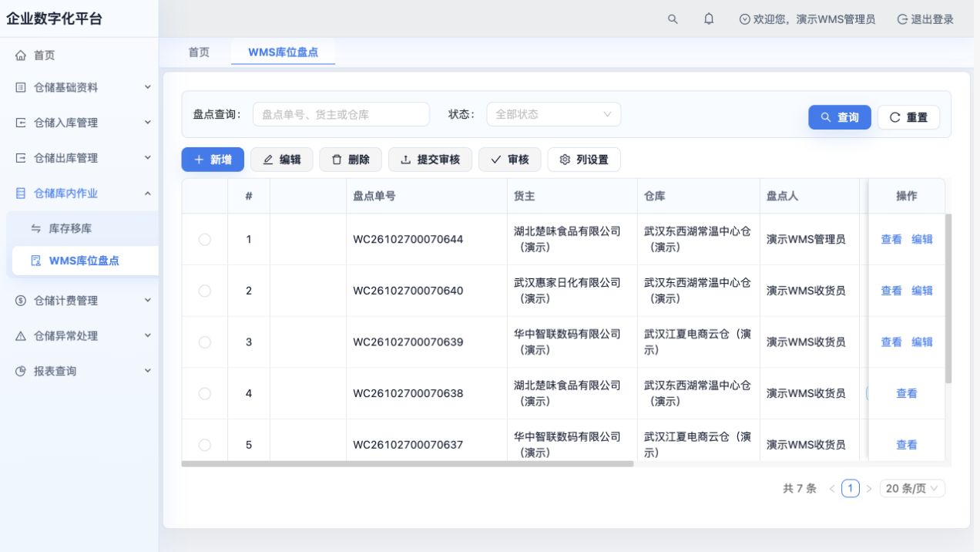The image size is (980, 552).
Task: Expand the 仓储入库管理 menu chevron
Action: pos(148,122)
